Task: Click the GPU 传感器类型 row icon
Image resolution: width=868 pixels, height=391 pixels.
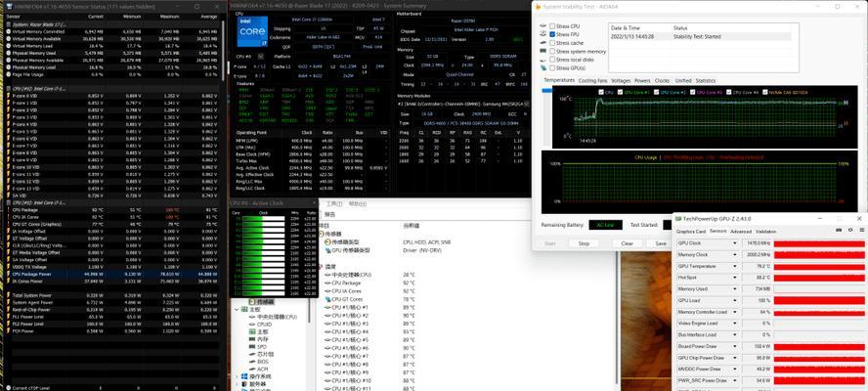Action: click(x=327, y=250)
